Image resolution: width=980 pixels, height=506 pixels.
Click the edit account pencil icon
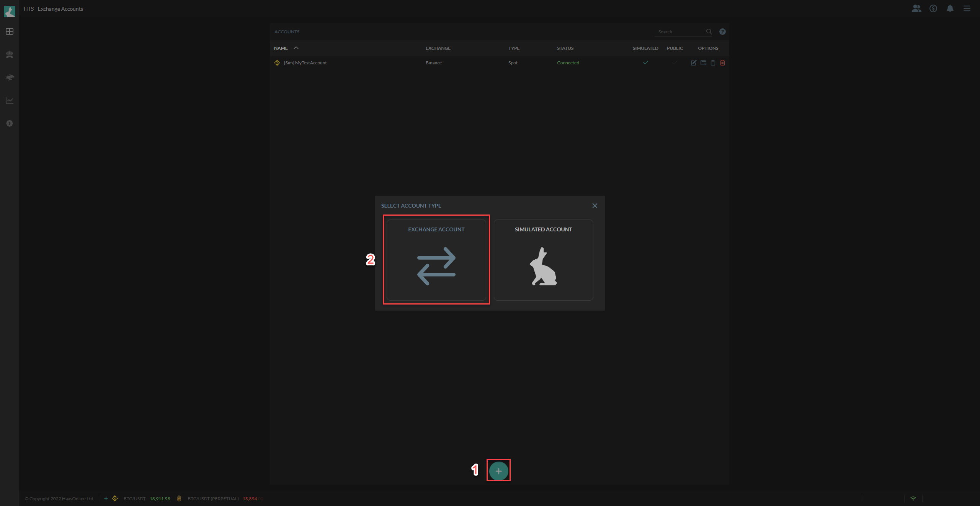(693, 63)
